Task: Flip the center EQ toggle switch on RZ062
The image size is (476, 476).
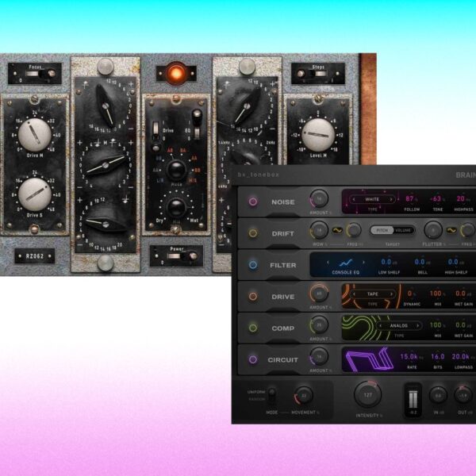Action: (x=197, y=123)
